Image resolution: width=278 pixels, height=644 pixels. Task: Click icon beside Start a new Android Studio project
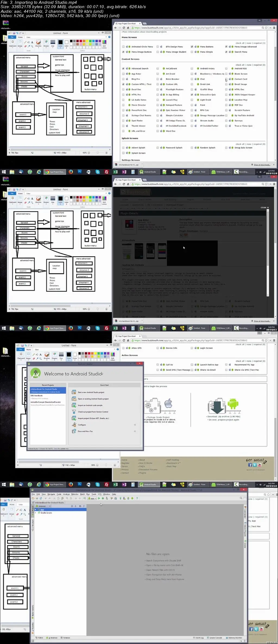pyautogui.click(x=74, y=392)
